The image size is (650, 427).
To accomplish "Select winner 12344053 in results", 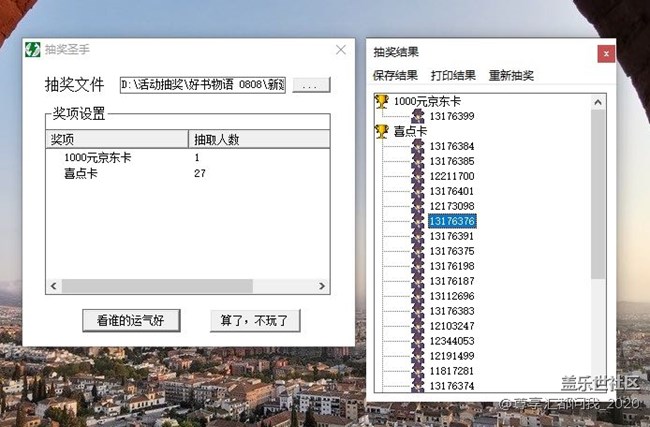I will [x=452, y=341].
